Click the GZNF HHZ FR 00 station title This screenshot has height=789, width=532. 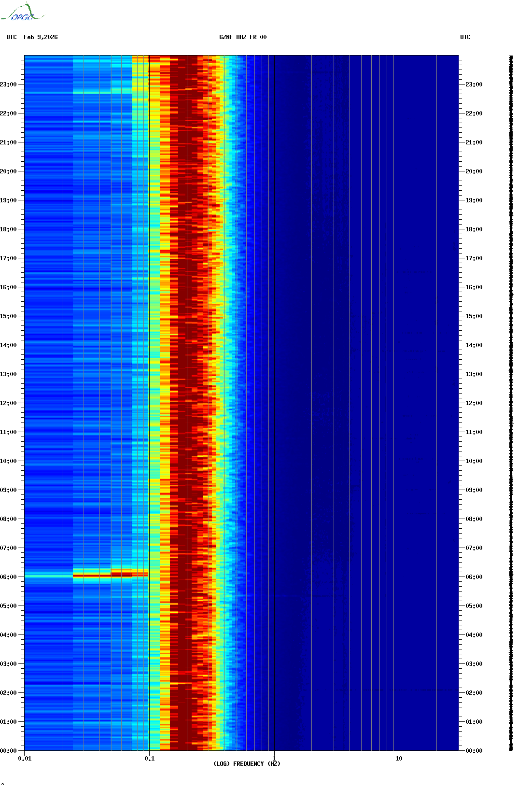point(242,37)
